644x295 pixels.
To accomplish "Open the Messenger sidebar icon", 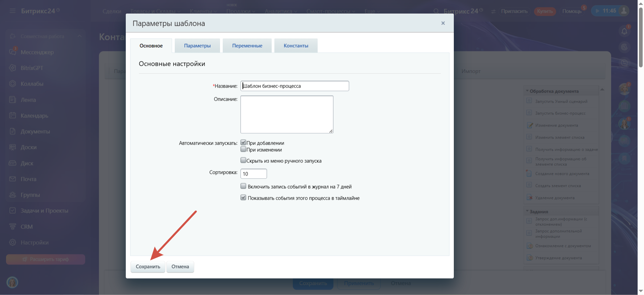I will [13, 52].
